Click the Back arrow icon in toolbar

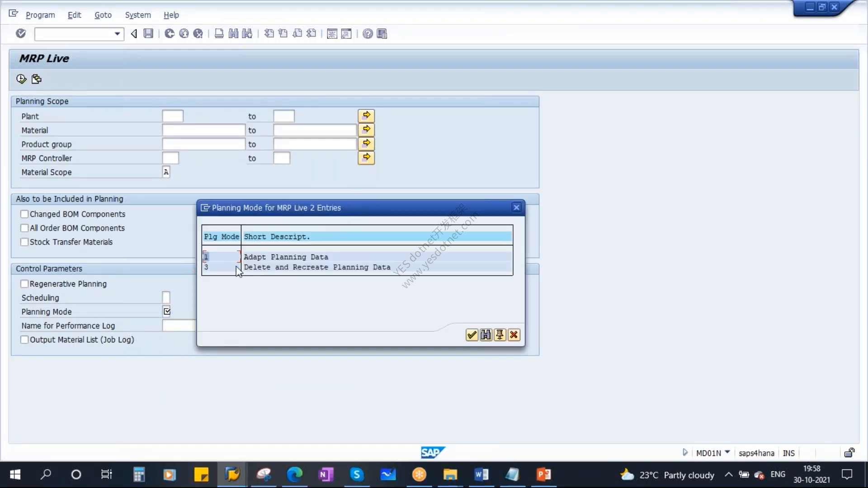[134, 33]
